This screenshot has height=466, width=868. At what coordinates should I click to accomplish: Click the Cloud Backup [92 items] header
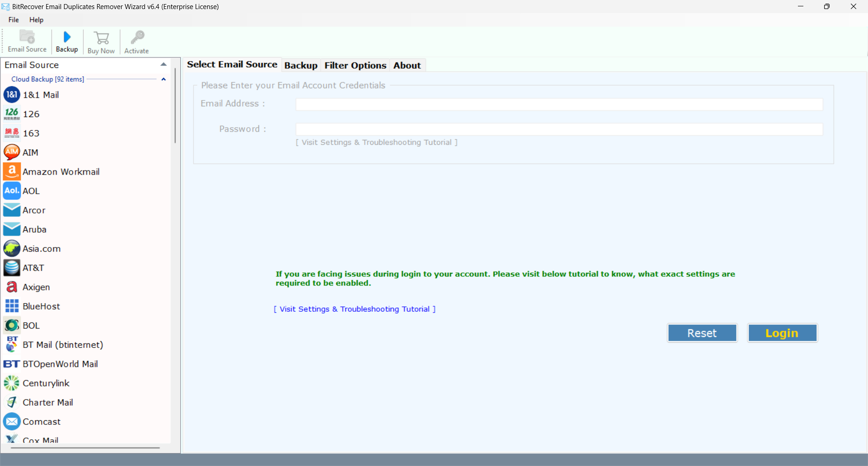(47, 79)
